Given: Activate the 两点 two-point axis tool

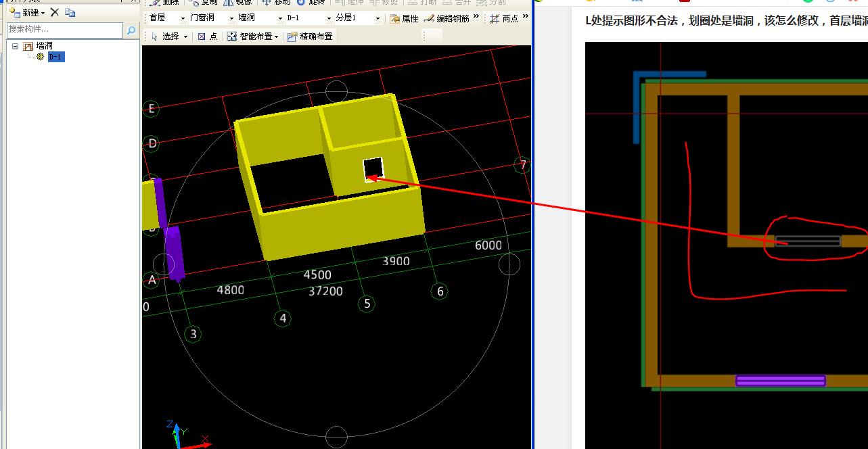Looking at the screenshot, I should (x=505, y=19).
